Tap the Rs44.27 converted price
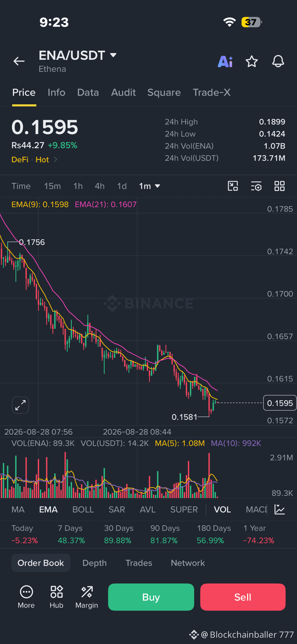This screenshot has height=644, width=297. pyautogui.click(x=28, y=145)
